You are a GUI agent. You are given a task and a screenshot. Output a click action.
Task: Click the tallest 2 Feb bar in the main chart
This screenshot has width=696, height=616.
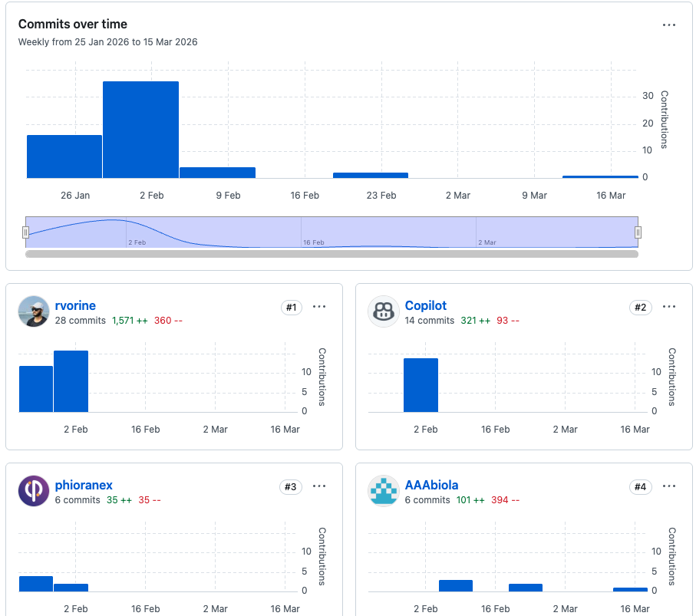[140, 130]
